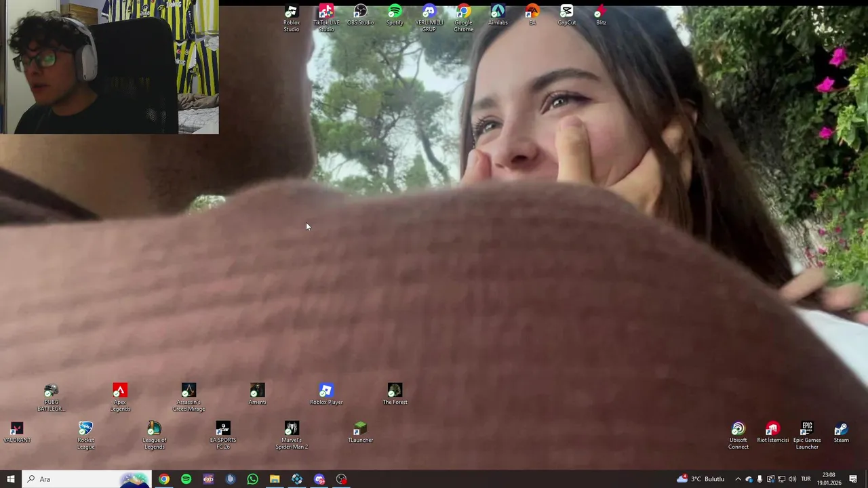Switch the TUR input language indicator
Viewport: 868px width, 488px height.
[806, 479]
